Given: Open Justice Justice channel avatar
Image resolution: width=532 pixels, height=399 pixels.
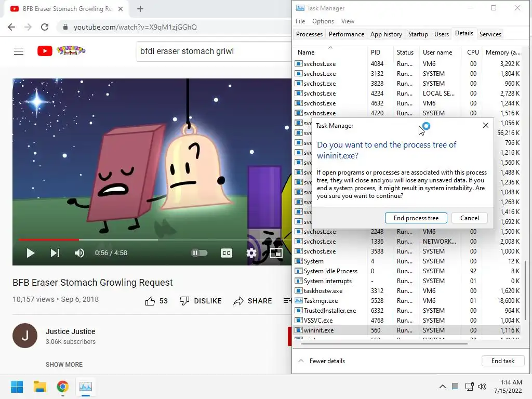Looking at the screenshot, I should tap(25, 336).
